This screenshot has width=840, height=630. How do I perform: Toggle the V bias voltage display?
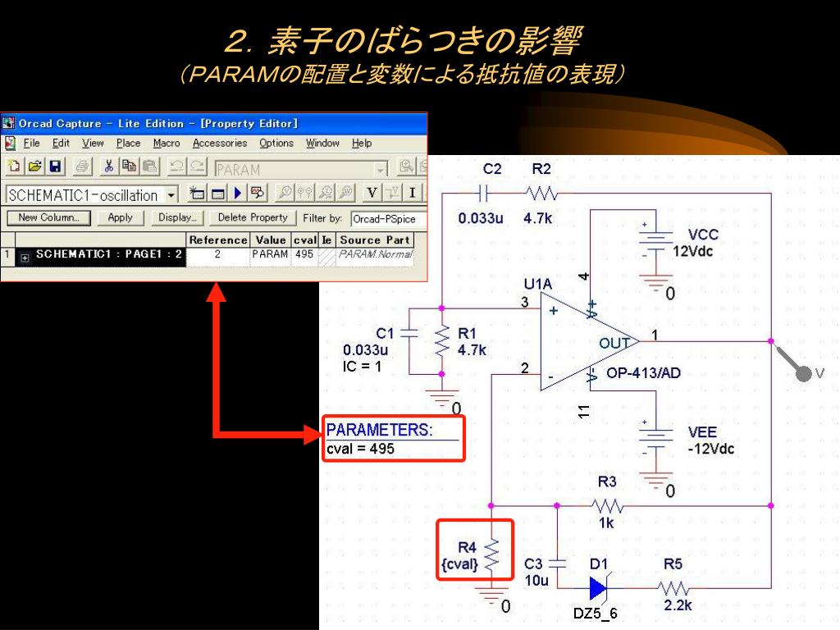tap(372, 193)
